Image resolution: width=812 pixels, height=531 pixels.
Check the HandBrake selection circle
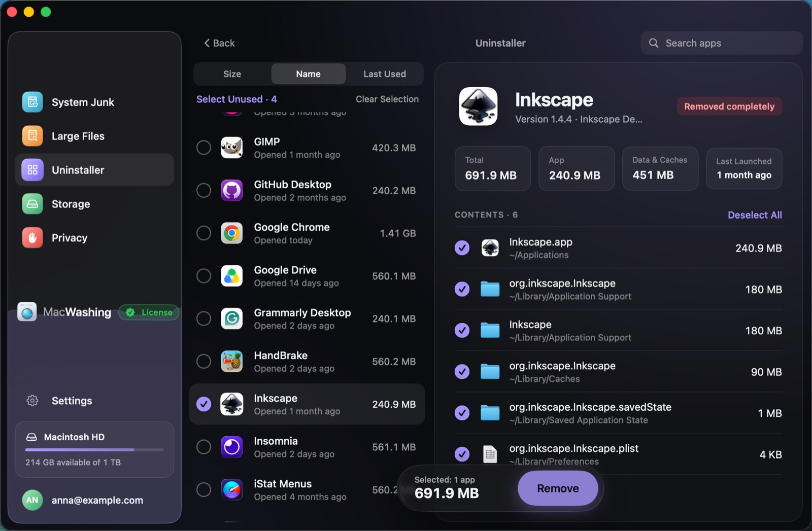click(204, 362)
